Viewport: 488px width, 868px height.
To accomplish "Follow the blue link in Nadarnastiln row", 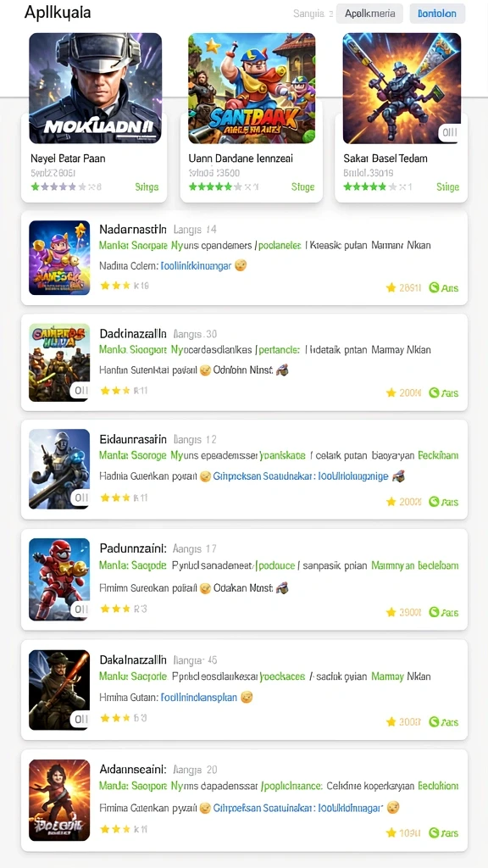I will [196, 265].
